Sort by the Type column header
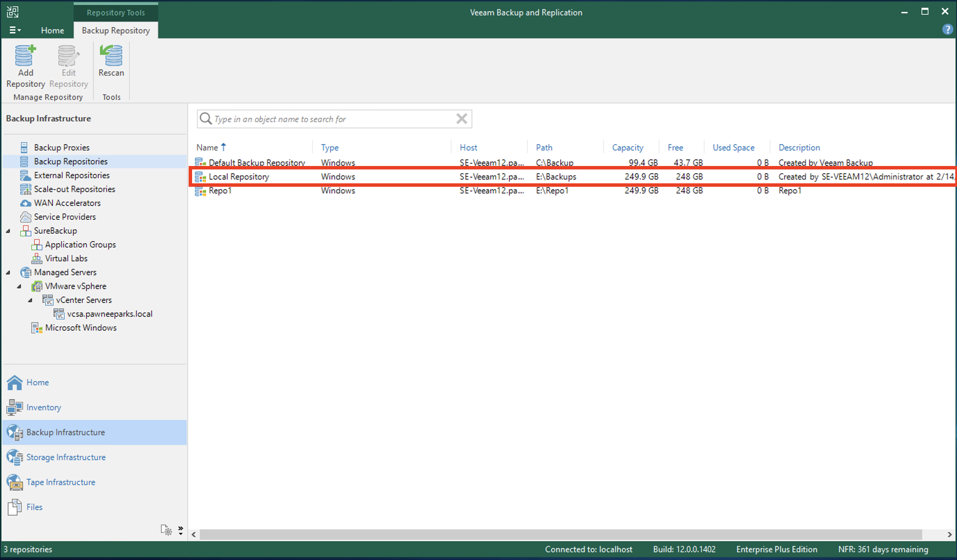 330,147
